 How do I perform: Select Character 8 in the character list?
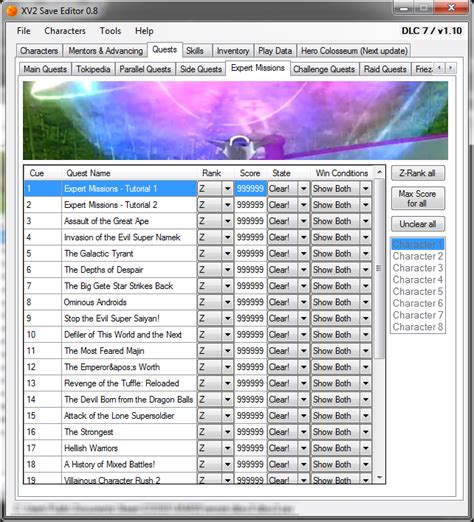click(x=417, y=327)
